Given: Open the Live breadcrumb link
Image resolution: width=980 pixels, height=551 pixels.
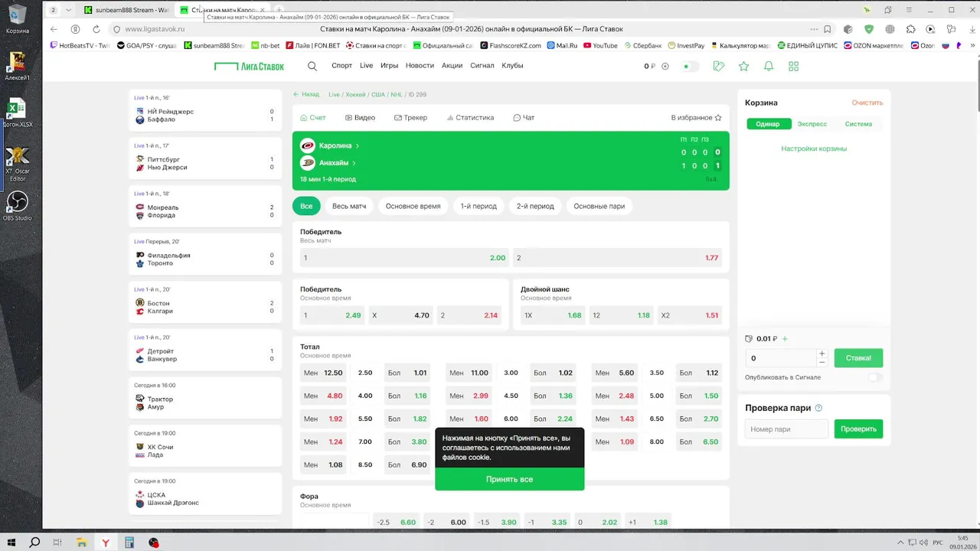Looking at the screenshot, I should click(334, 95).
